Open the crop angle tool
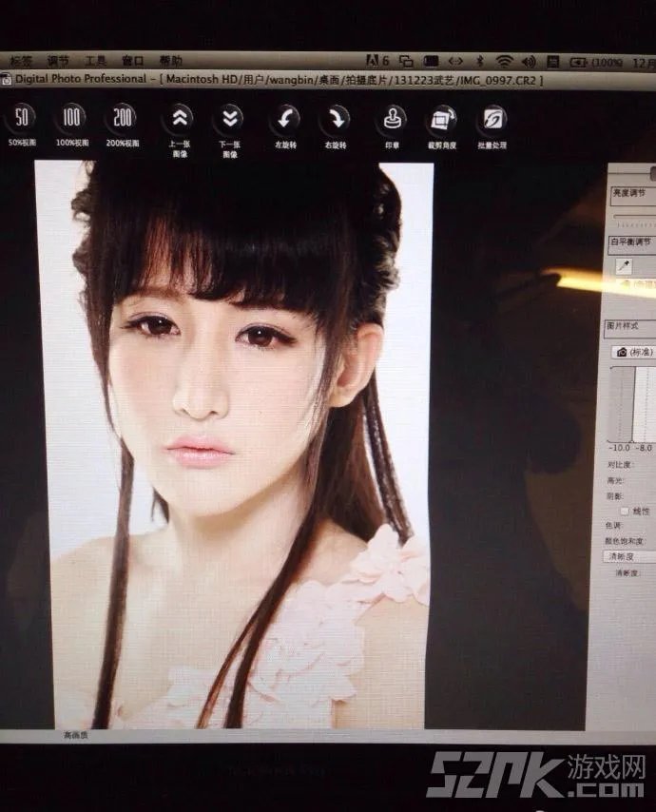 pyautogui.click(x=443, y=120)
